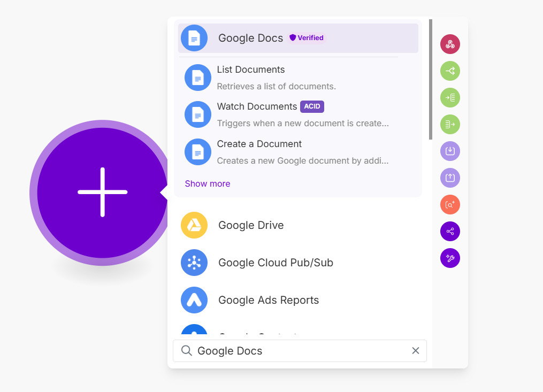Viewport: 543px width, 392px height.
Task: Click the List Documents blue icon
Action: point(198,78)
